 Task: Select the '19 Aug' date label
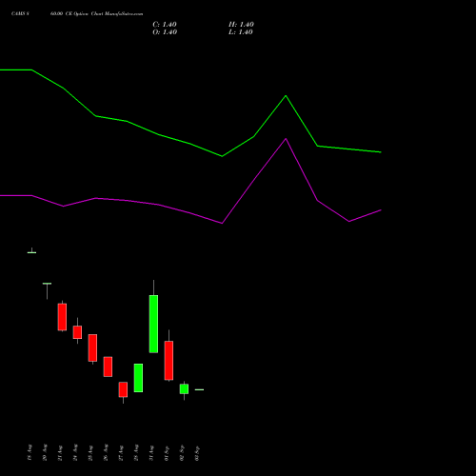(x=30, y=452)
